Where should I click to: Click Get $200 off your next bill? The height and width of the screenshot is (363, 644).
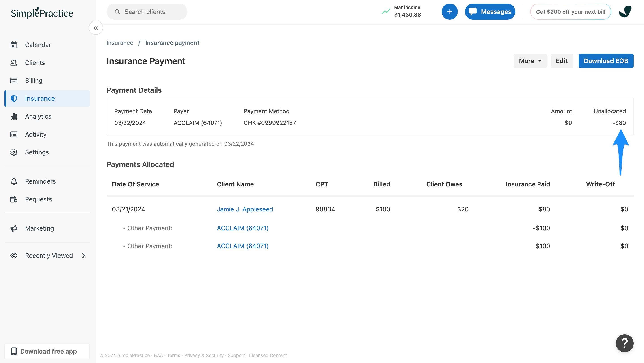[x=571, y=11]
